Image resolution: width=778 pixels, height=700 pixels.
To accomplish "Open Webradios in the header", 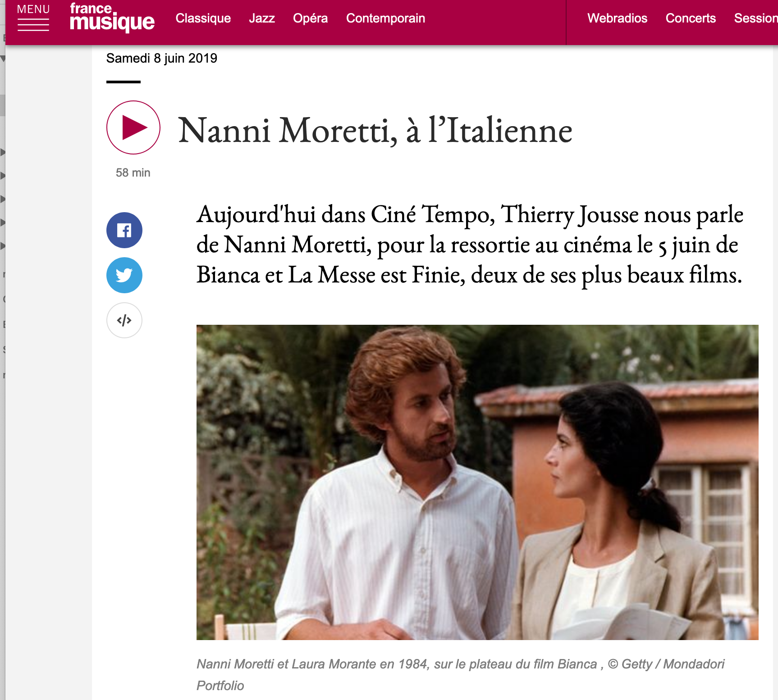I will pos(617,18).
